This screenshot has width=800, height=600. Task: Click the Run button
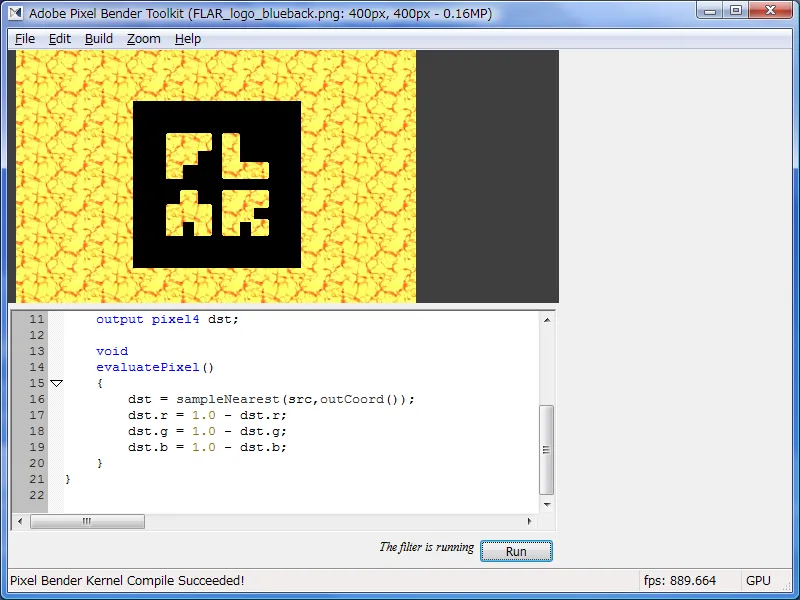(x=516, y=551)
